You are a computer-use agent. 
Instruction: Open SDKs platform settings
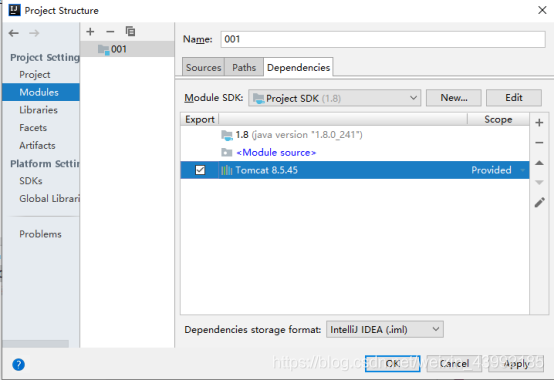pos(31,181)
